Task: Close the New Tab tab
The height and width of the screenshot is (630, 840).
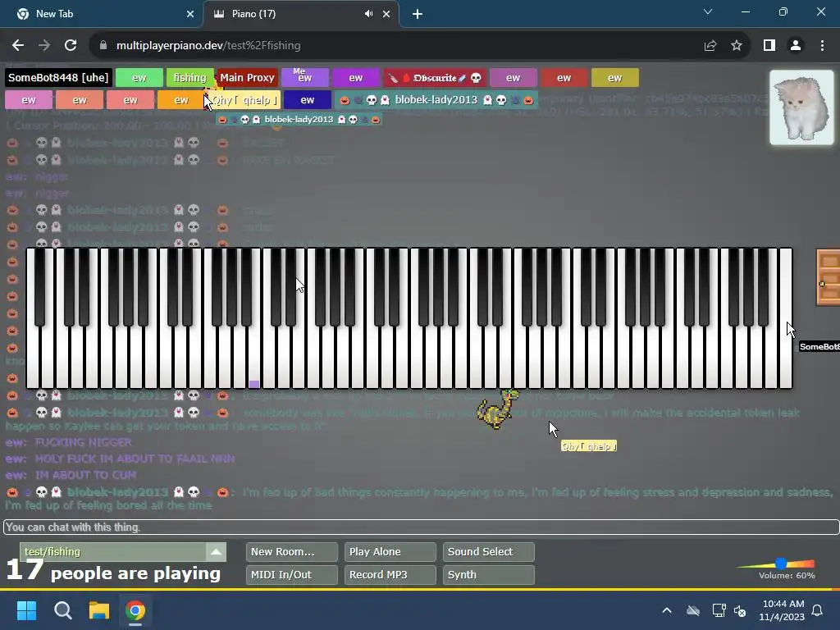Action: (190, 14)
